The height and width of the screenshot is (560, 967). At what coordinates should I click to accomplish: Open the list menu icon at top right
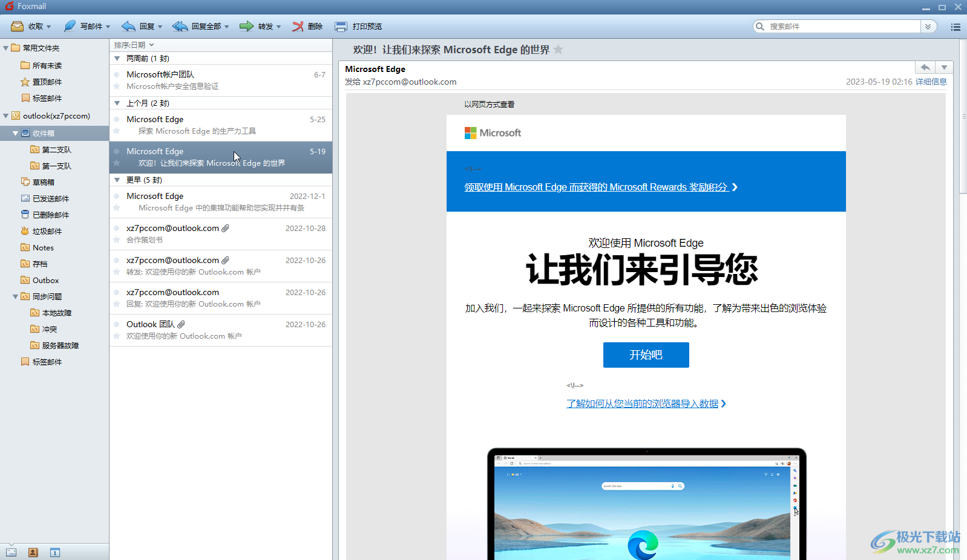(956, 27)
